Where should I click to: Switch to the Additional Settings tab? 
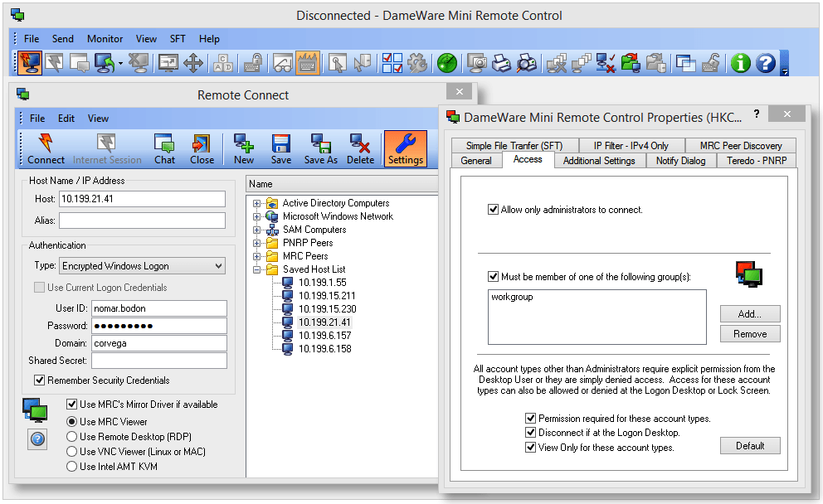[x=598, y=160]
